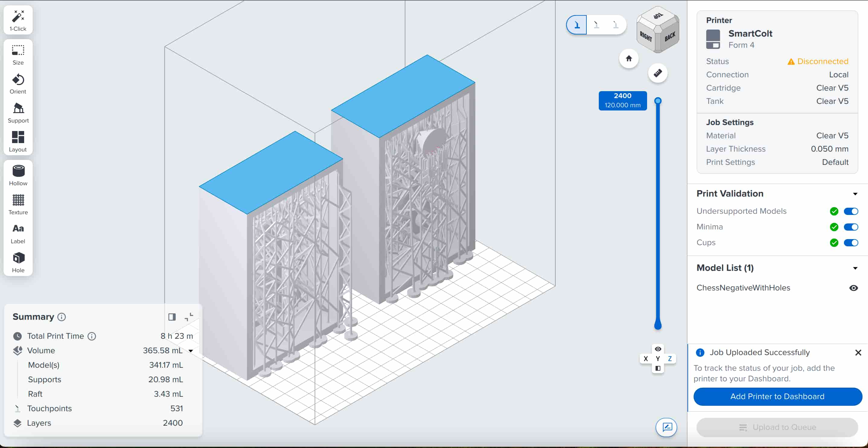This screenshot has height=448, width=868.
Task: Click the home view icon
Action: point(628,59)
